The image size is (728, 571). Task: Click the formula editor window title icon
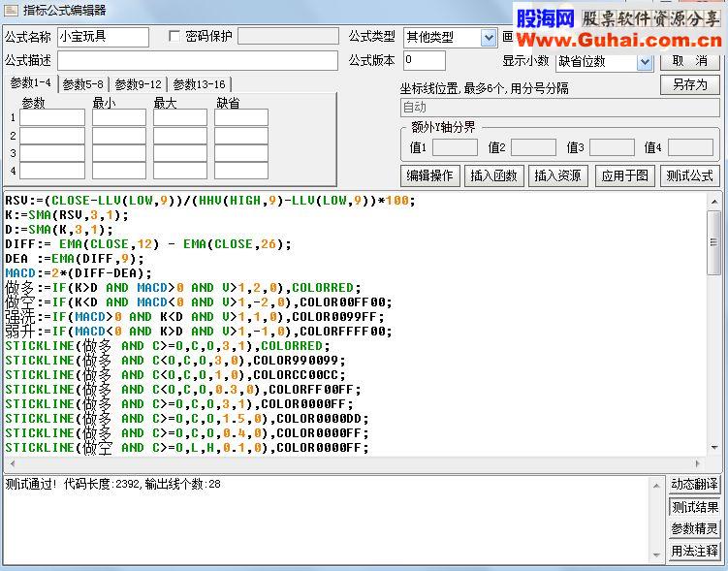11,10
